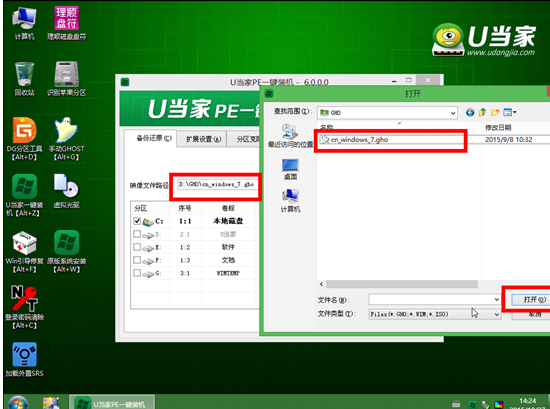This screenshot has width=550, height=409.
Task: Expand the 文件类型 filter dropdown
Action: click(497, 314)
